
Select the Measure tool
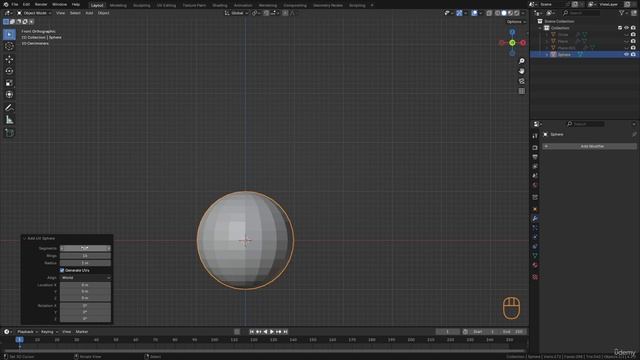pyautogui.click(x=9, y=120)
